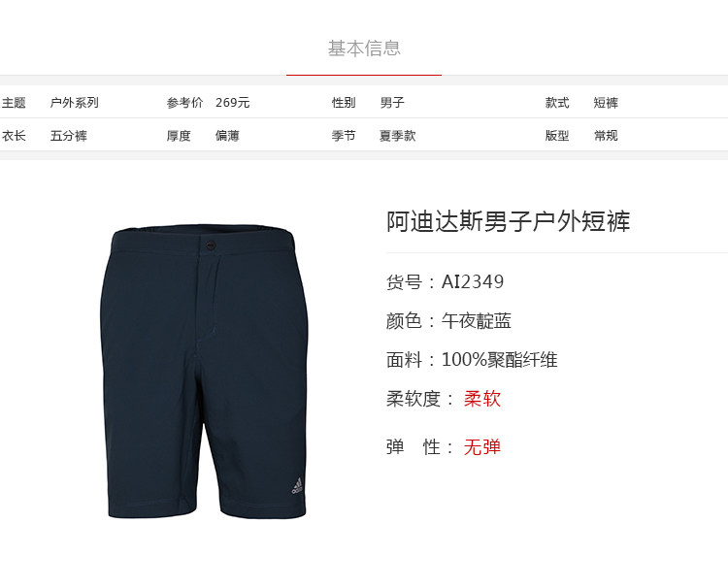This screenshot has height=588, width=728.
Task: Click the fabric text 100%聚酯纤维
Action: (499, 360)
